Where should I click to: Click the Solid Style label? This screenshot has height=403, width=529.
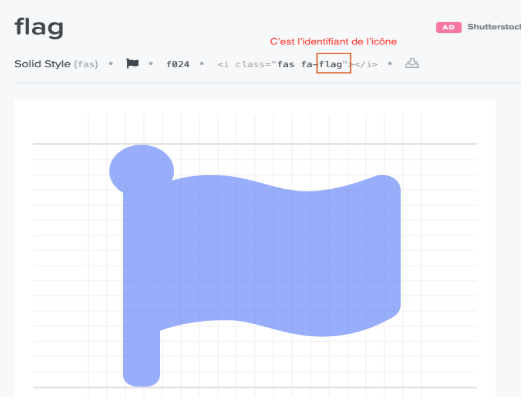[x=43, y=65]
